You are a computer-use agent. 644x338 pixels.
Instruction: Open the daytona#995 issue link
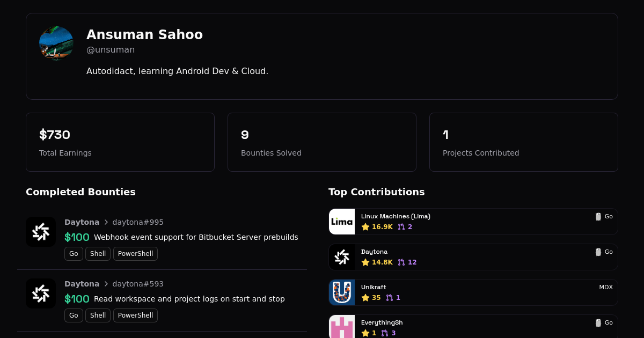(138, 222)
